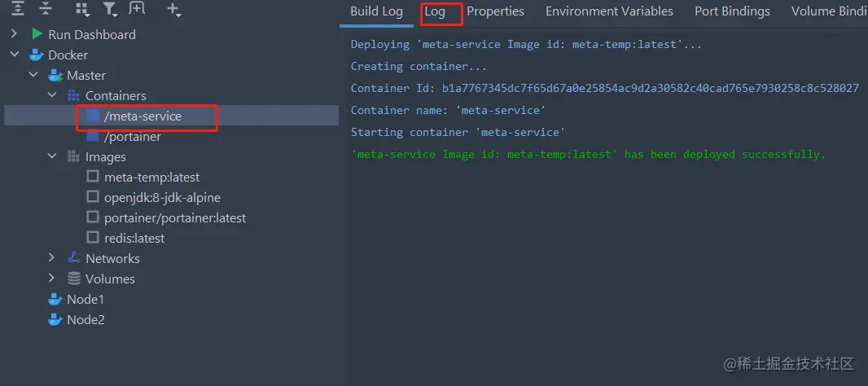This screenshot has height=386, width=868.
Task: Click the image icon beside portainer/portainer:latest
Action: pyautogui.click(x=93, y=217)
